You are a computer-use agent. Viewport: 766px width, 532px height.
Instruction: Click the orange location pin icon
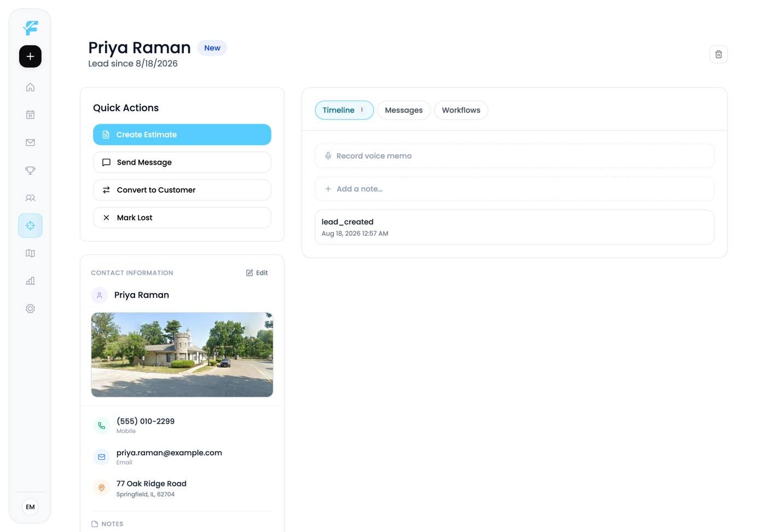102,488
